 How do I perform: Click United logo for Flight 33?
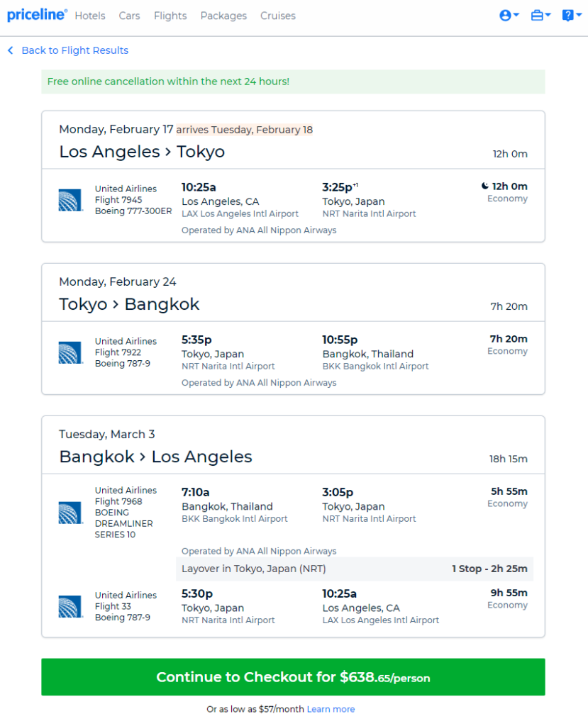70,606
